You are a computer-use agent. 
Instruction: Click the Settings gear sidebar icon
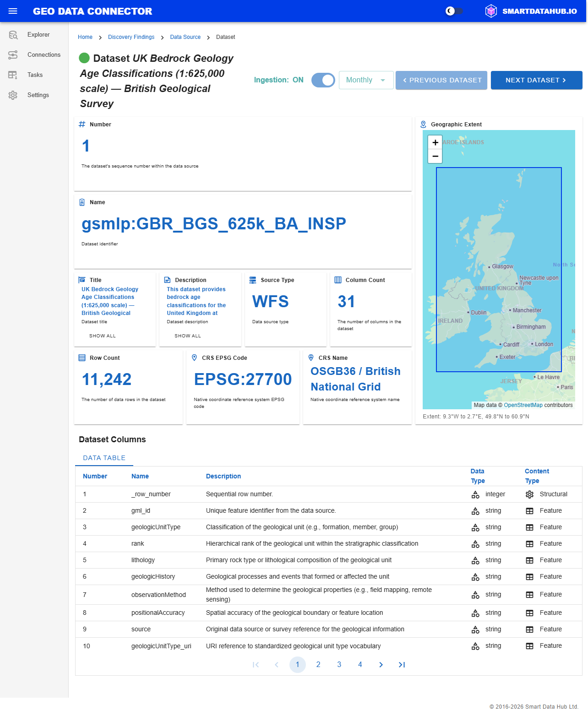pos(13,95)
